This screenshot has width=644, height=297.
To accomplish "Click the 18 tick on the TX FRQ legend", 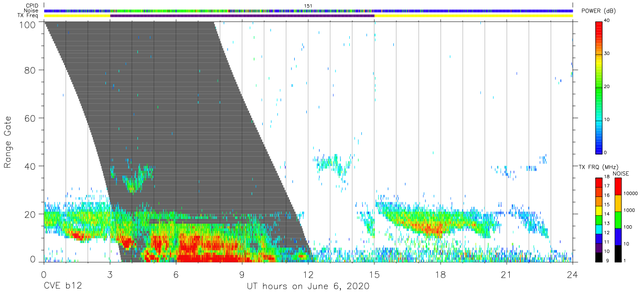I will click(x=608, y=178).
